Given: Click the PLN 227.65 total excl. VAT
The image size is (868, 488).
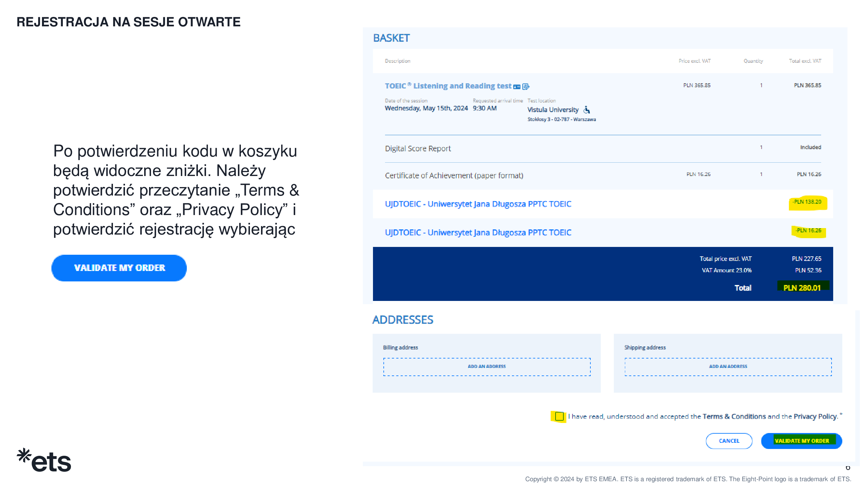Looking at the screenshot, I should (806, 259).
